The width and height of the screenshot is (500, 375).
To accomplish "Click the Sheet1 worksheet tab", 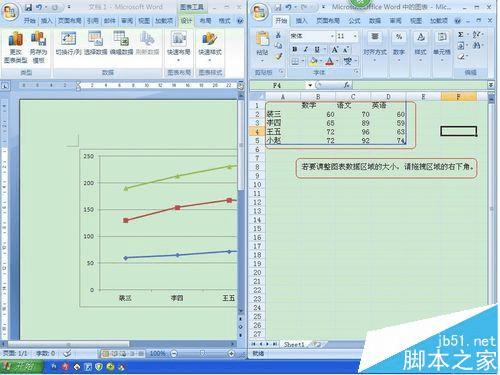I will coord(294,344).
